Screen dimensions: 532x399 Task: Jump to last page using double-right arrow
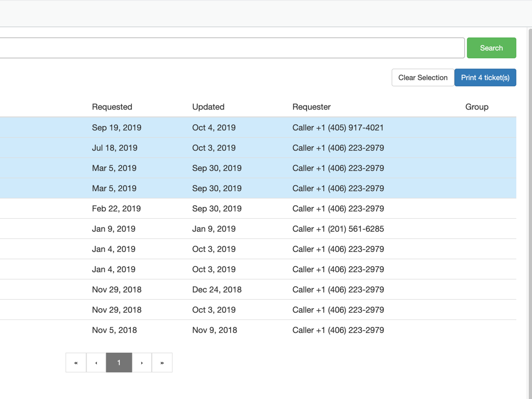pos(162,363)
